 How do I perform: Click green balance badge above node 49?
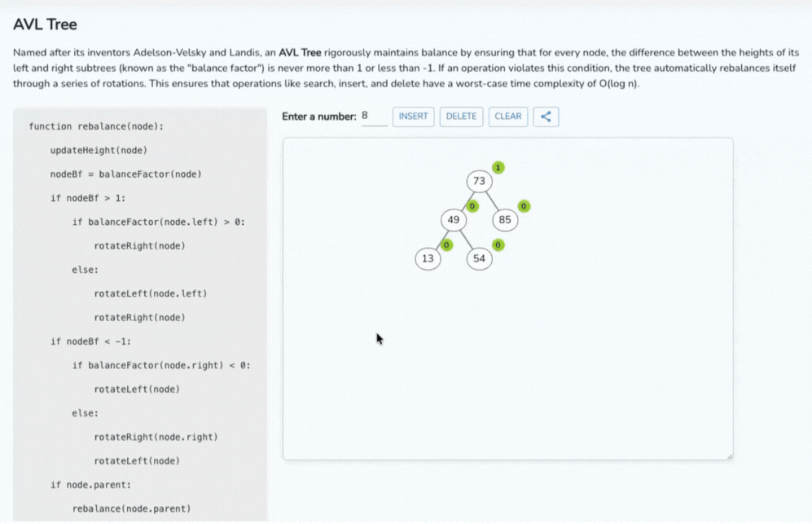click(472, 206)
